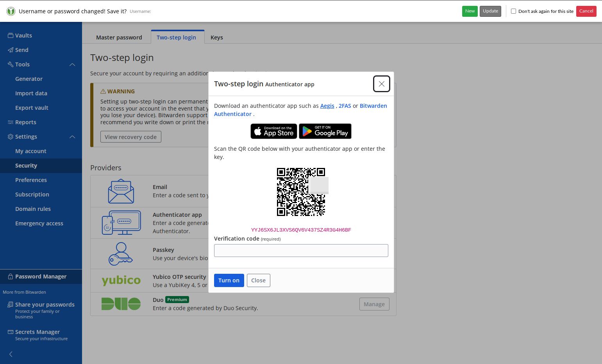Open the Aegis link

(327, 106)
